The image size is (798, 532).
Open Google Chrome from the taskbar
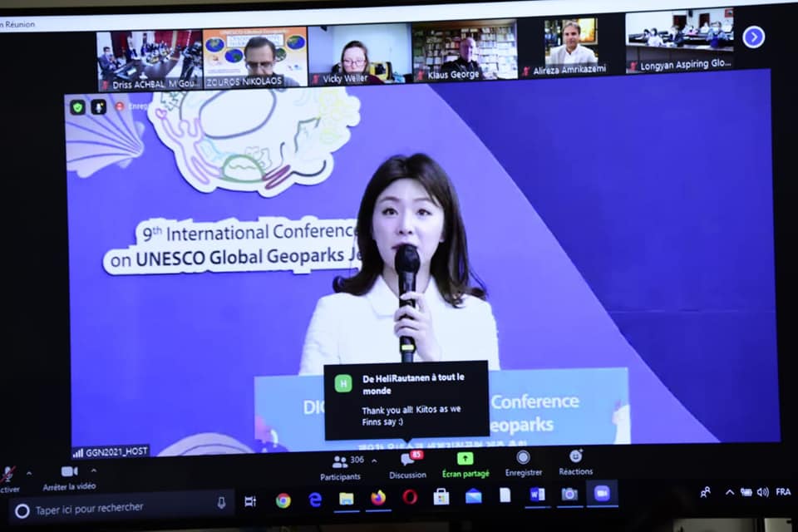pyautogui.click(x=283, y=500)
